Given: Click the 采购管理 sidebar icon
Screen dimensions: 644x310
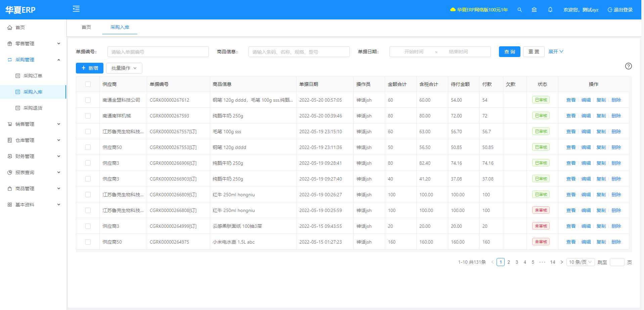Looking at the screenshot, I should click(x=10, y=60).
